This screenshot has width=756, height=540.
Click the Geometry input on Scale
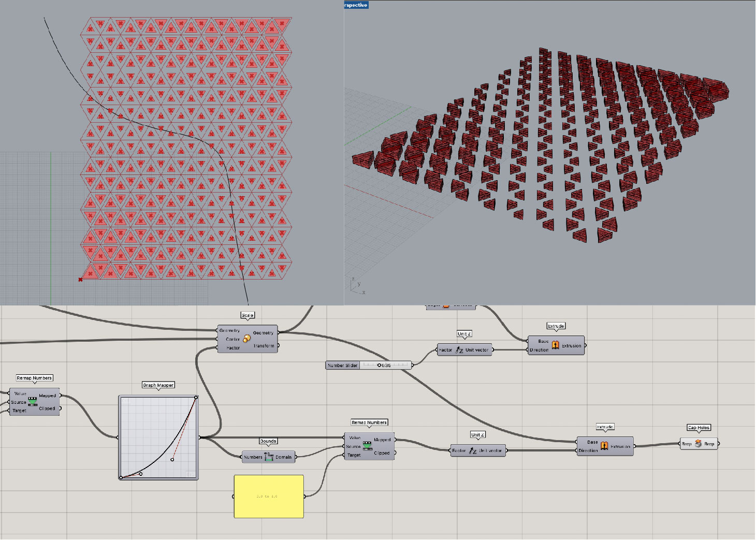tap(229, 330)
